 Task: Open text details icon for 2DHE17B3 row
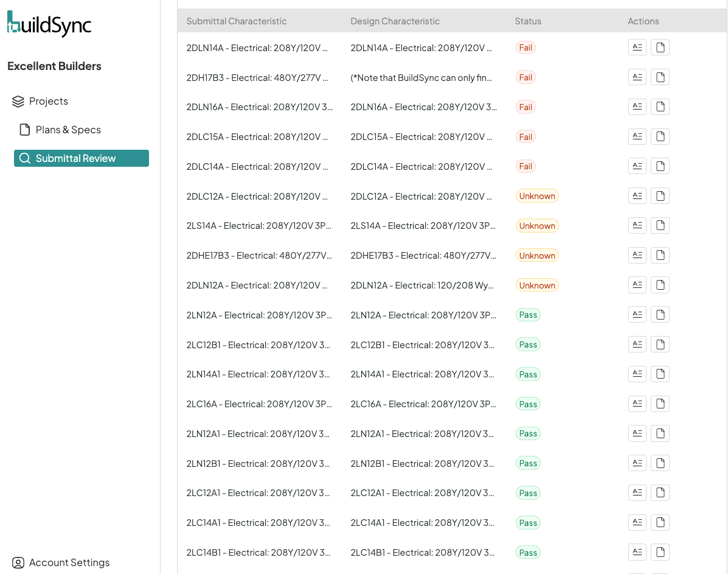637,256
